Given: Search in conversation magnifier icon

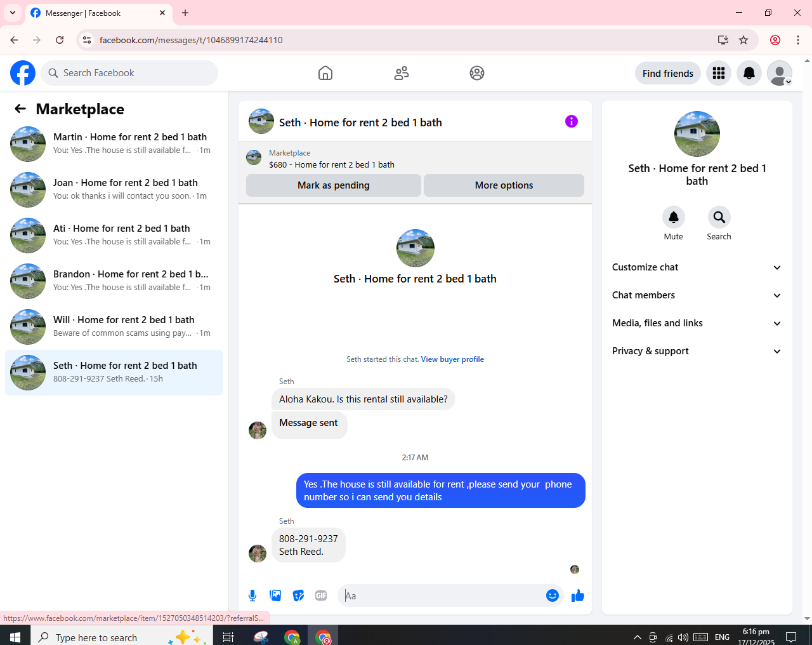Looking at the screenshot, I should tap(719, 217).
